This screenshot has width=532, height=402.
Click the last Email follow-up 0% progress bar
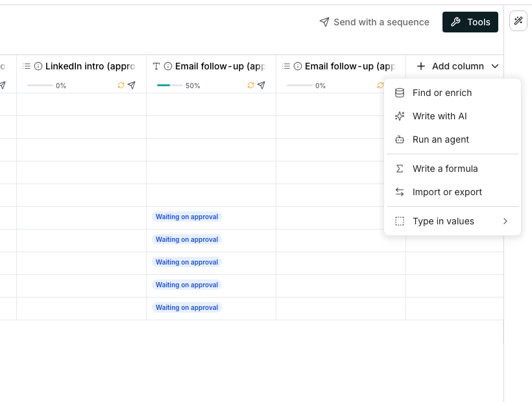pos(300,86)
